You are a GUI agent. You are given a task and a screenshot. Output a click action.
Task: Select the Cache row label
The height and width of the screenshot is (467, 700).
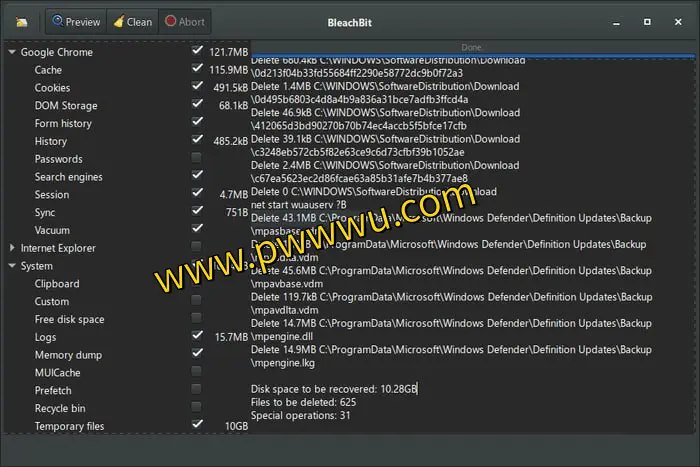48,70
